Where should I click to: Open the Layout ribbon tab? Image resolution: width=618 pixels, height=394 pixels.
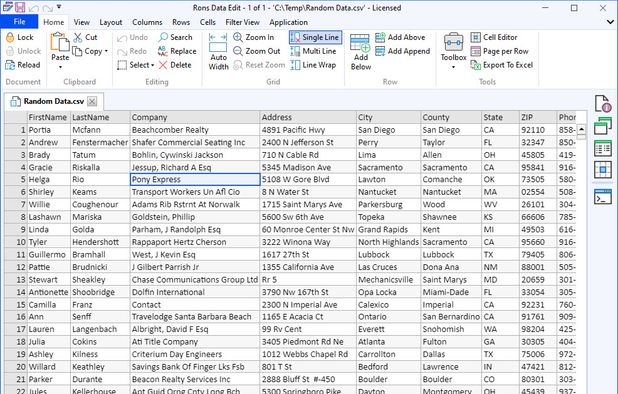click(x=111, y=22)
